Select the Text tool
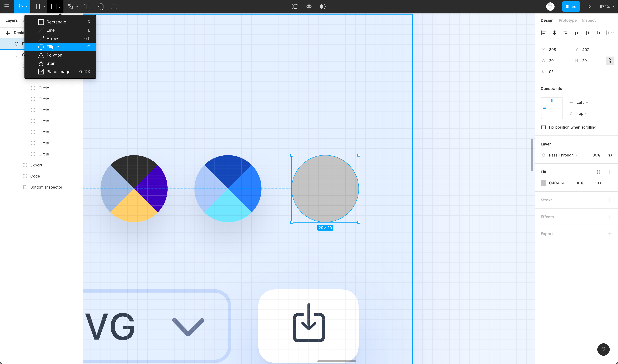Image resolution: width=618 pixels, height=364 pixels. pos(87,7)
